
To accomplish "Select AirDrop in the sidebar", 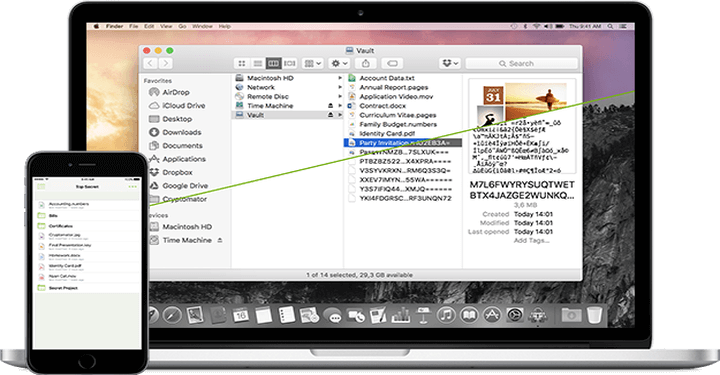I will pos(169,92).
